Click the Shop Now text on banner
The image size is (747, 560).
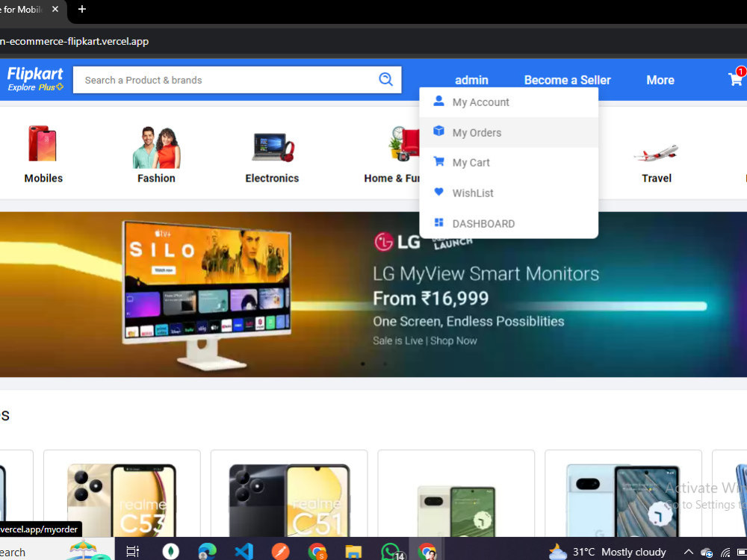pos(453,341)
